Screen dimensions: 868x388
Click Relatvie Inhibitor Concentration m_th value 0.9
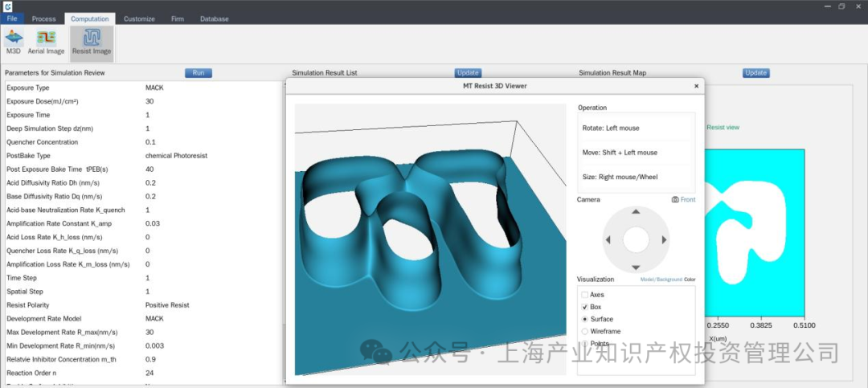coord(150,359)
